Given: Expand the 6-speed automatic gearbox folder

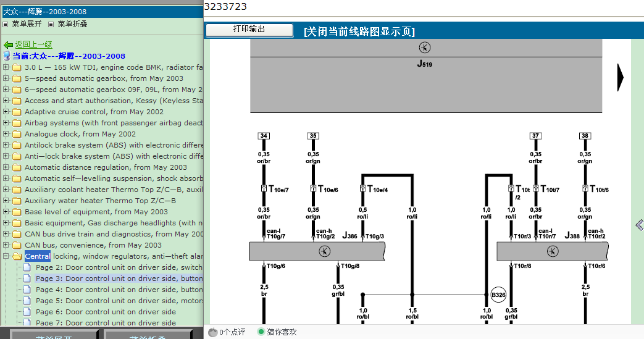Looking at the screenshot, I should tap(6, 89).
